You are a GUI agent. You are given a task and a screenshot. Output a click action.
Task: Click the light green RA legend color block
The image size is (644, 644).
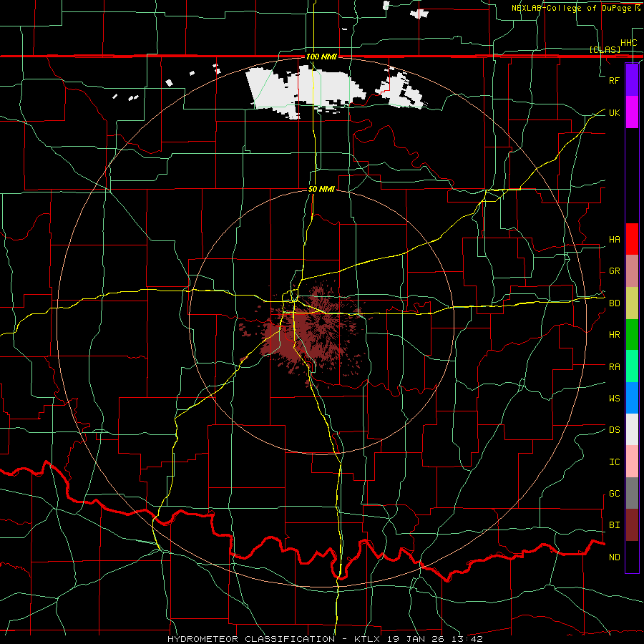tap(632, 366)
